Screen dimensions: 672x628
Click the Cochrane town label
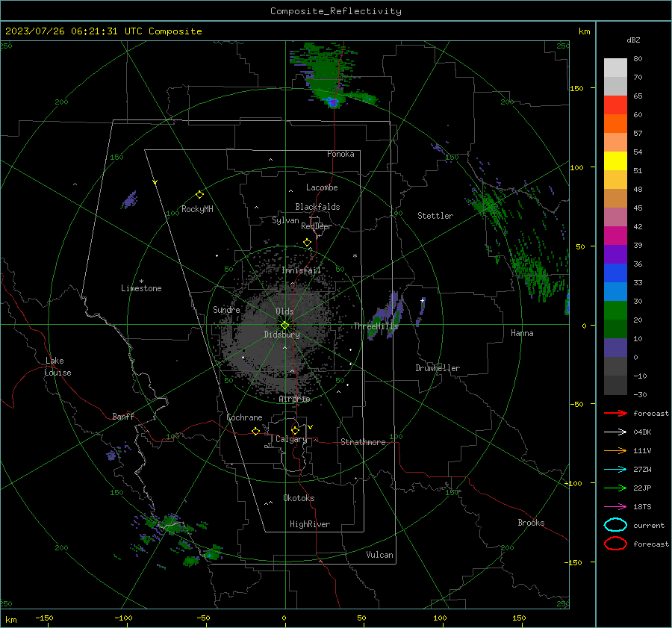point(244,417)
